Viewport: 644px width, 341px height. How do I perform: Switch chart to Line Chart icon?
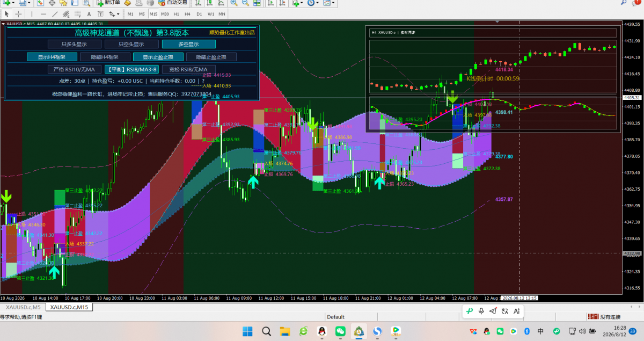221,4
